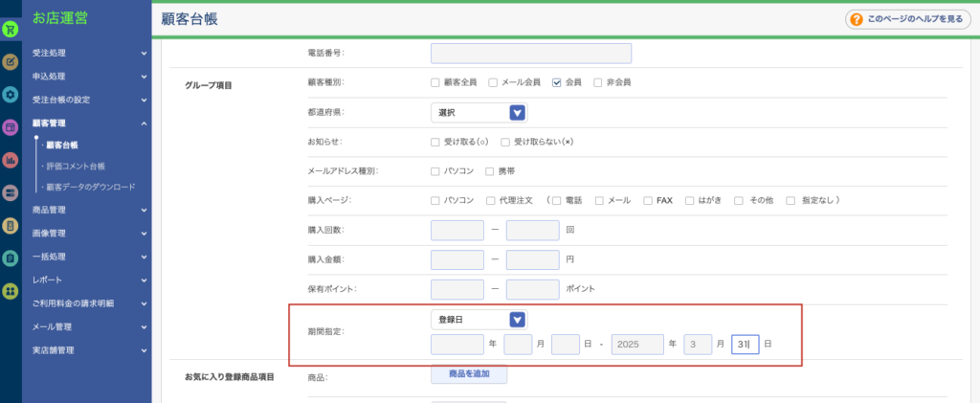Open the 登録日 period type dropdown
The image size is (980, 403).
pos(479,320)
